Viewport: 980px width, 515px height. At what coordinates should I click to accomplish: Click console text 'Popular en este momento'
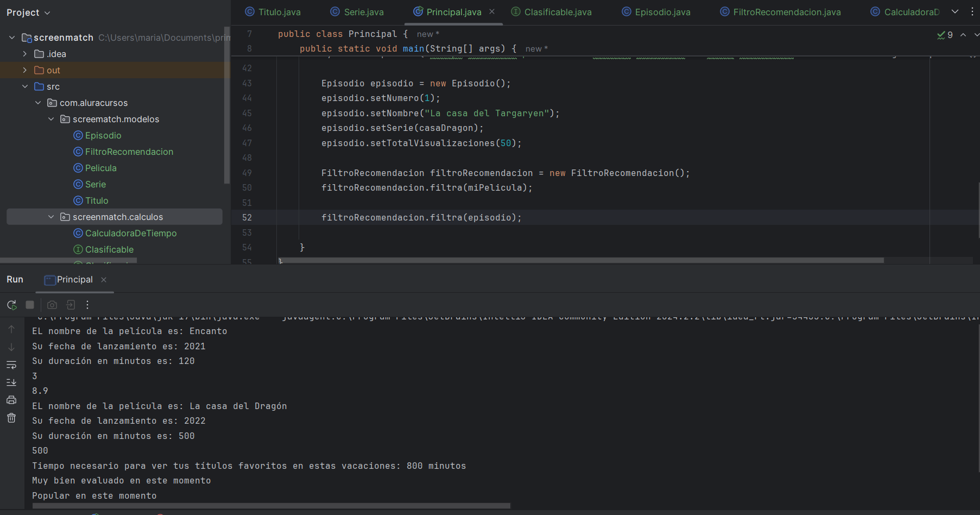click(x=94, y=495)
